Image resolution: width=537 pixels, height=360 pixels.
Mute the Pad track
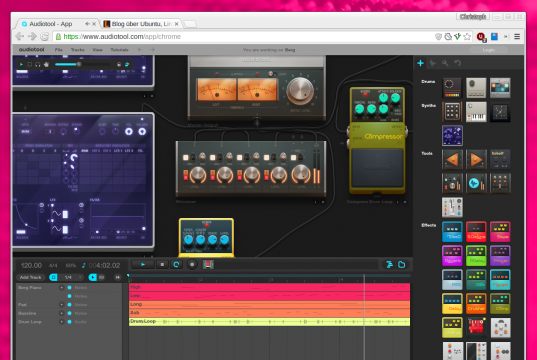click(70, 305)
